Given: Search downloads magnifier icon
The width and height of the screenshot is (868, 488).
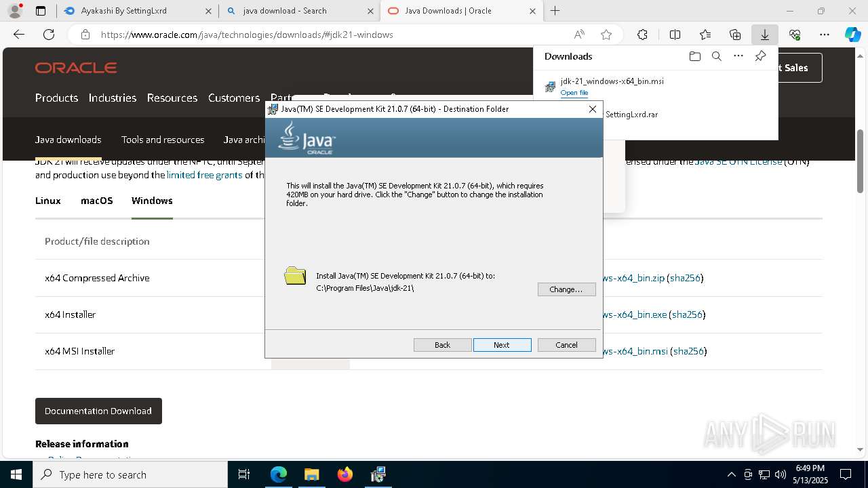Looking at the screenshot, I should tap(716, 56).
